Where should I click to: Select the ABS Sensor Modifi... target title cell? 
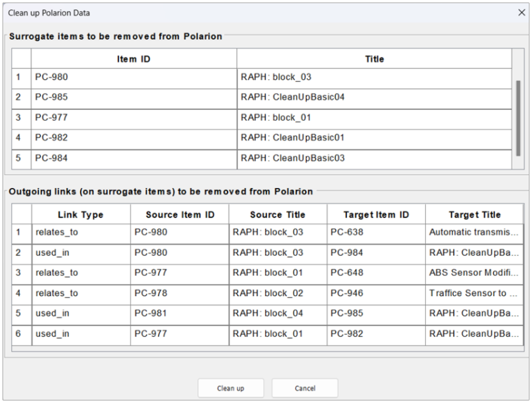(475, 273)
